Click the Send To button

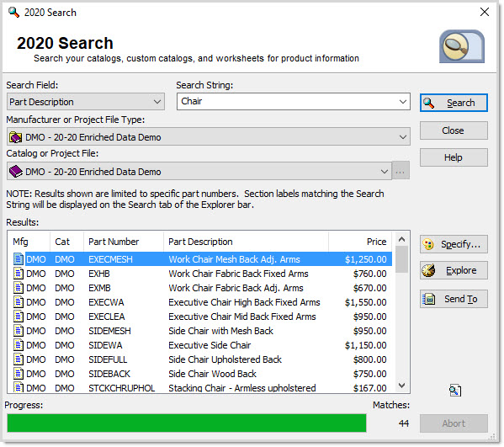click(454, 299)
